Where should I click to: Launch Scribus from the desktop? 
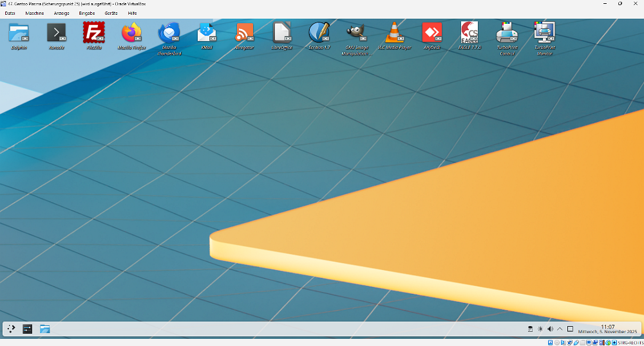319,33
